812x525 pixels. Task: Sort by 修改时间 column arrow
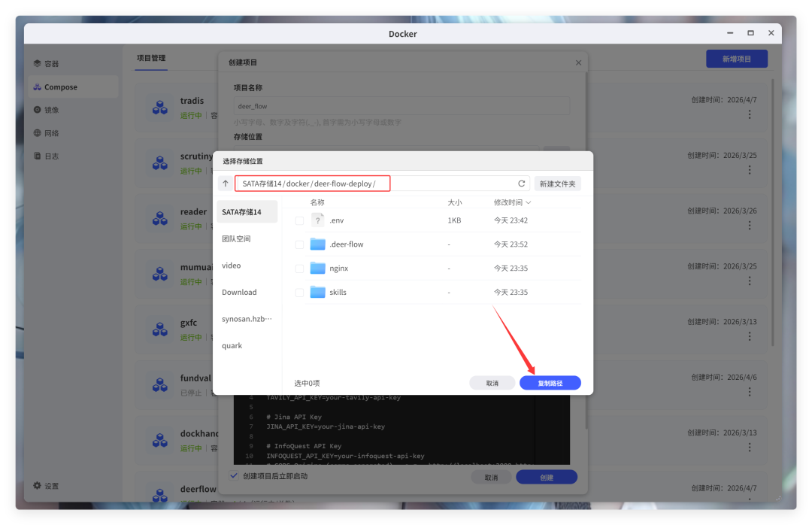tap(529, 202)
